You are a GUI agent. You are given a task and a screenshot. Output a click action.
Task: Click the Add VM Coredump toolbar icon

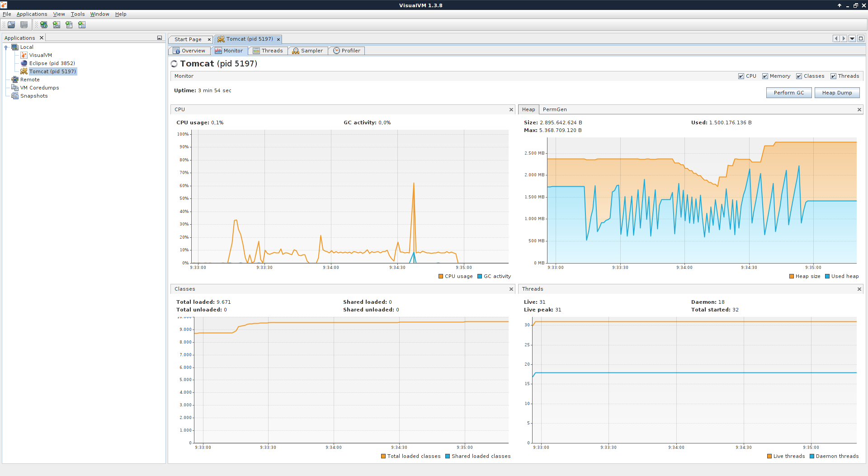[69, 25]
